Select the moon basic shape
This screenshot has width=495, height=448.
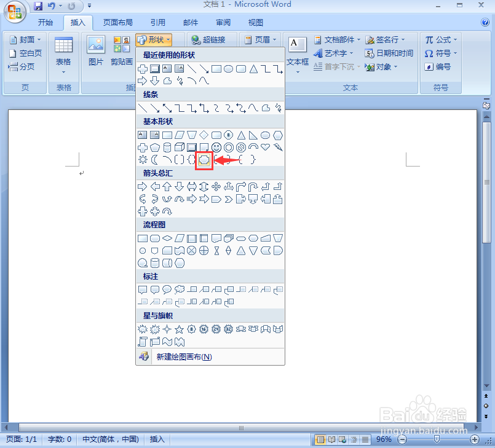155,160
